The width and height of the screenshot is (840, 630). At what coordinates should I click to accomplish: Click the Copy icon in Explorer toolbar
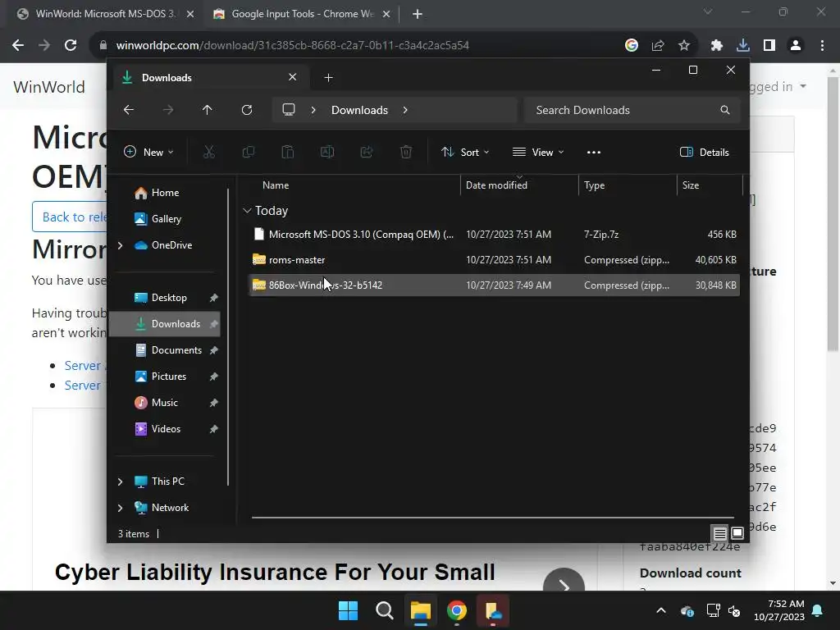[248, 152]
